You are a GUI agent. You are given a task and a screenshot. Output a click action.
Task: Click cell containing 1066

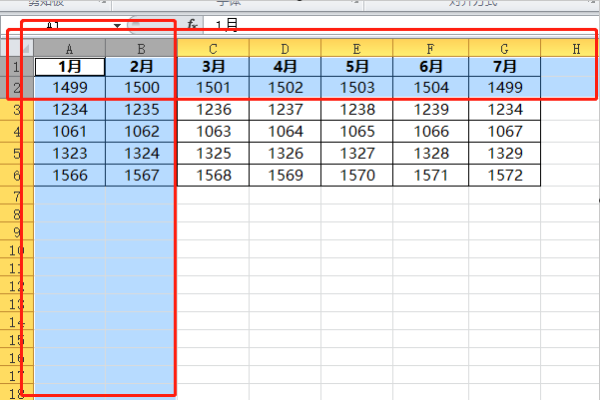430,132
